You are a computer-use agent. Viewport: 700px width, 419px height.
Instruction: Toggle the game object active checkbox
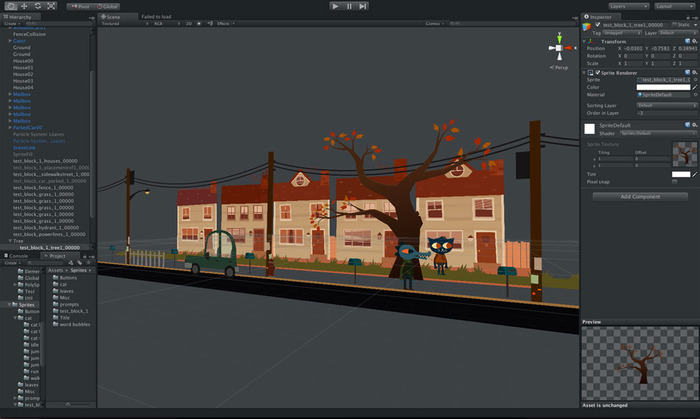597,25
